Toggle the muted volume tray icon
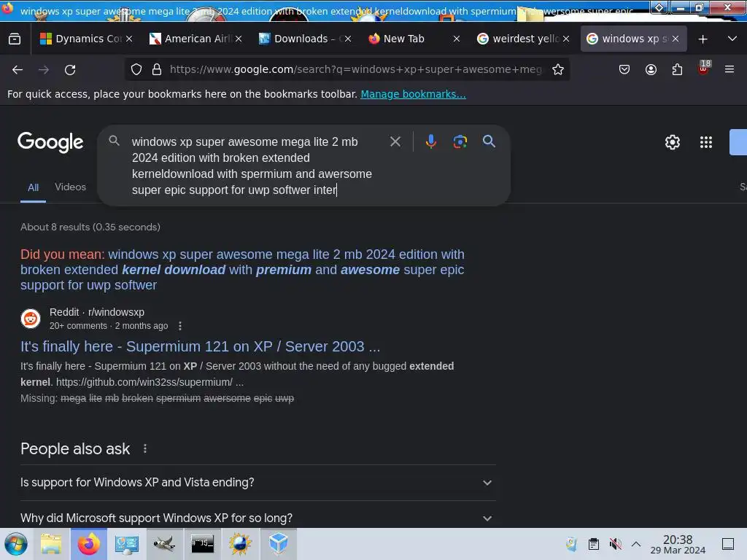 tap(616, 544)
